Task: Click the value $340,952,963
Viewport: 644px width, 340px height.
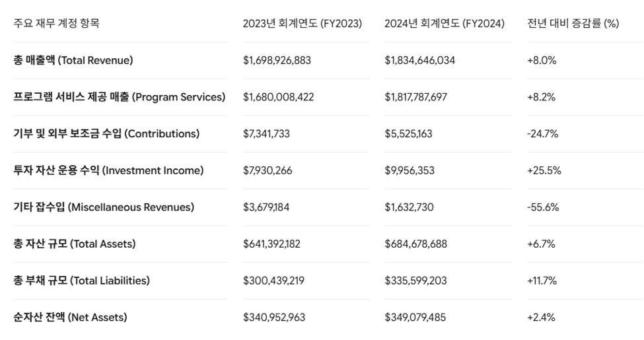Action: [274, 317]
